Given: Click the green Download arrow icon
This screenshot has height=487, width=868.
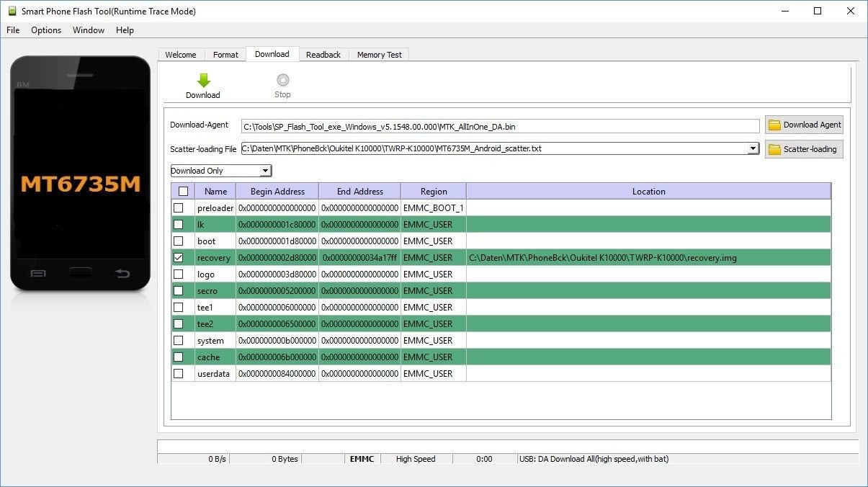Looking at the screenshot, I should (x=203, y=80).
